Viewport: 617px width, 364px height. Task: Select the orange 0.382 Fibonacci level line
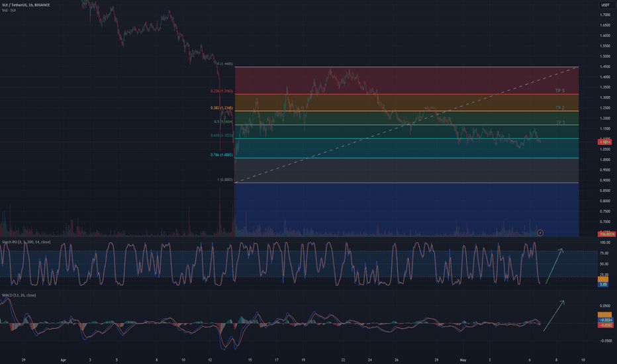pyautogui.click(x=406, y=111)
